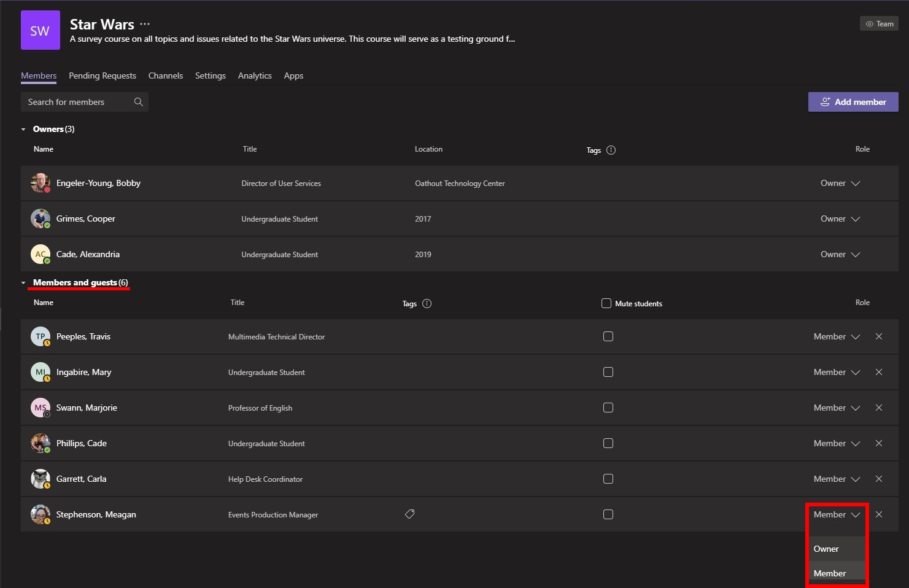Open Cooper Grimes's profile picture

(41, 219)
